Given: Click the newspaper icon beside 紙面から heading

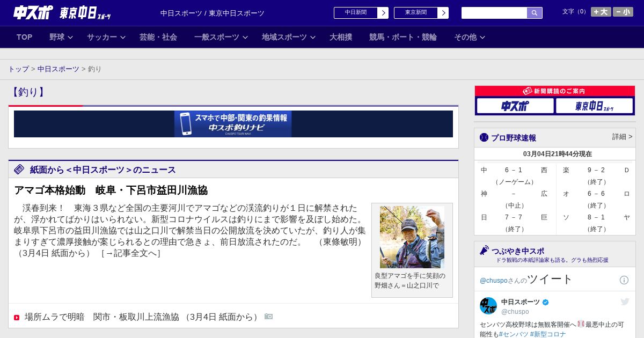Looking at the screenshot, I should click(19, 170).
